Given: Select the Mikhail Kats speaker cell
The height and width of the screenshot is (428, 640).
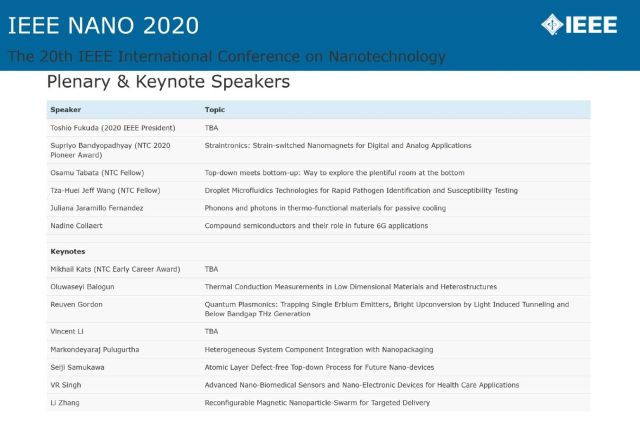Looking at the screenshot, I should [115, 269].
